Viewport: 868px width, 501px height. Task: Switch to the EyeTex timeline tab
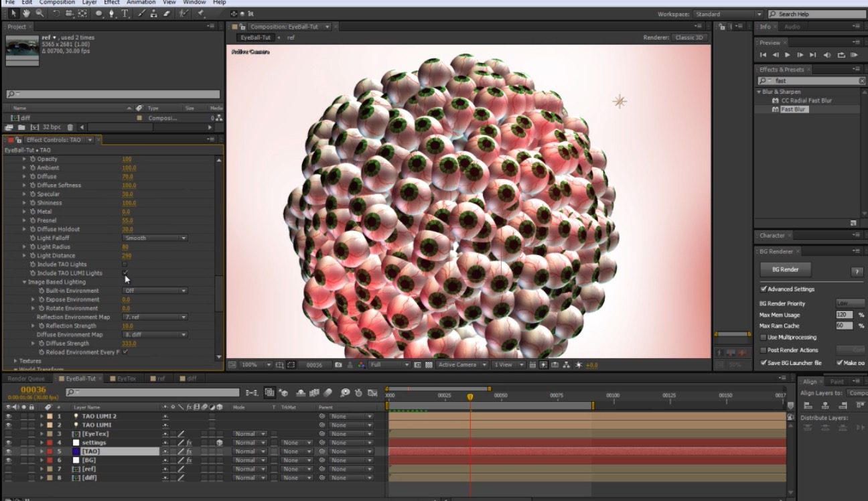(x=126, y=378)
